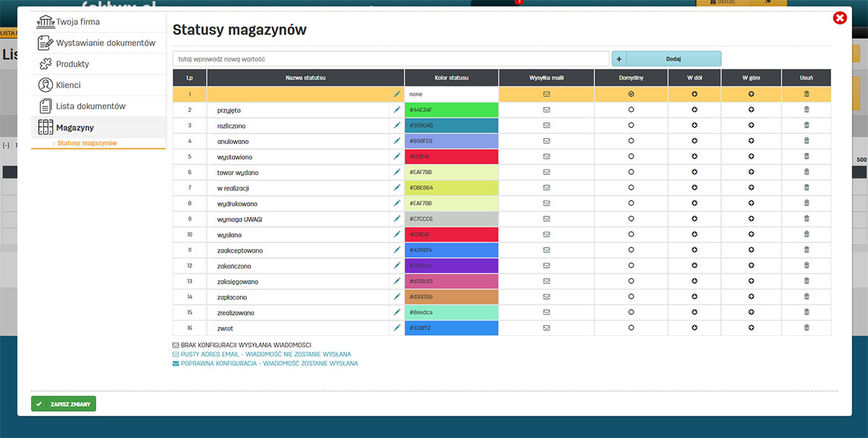868x438 pixels.
Task: Move "anulowano" status down
Action: point(694,140)
